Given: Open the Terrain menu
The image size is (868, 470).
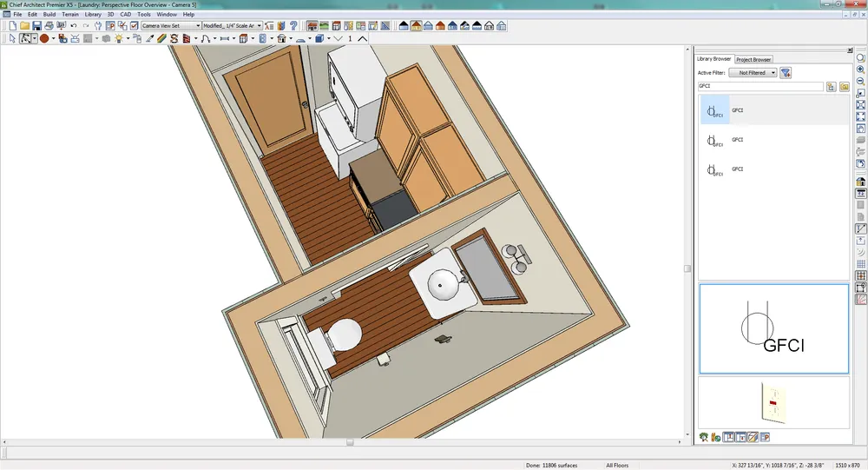Looking at the screenshot, I should [x=69, y=15].
